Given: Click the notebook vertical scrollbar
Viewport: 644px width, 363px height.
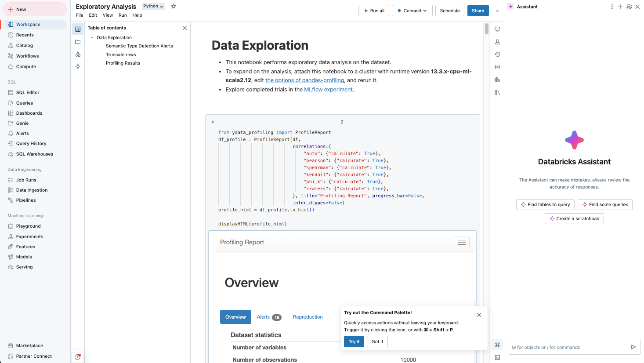Looking at the screenshot, I should click(486, 29).
